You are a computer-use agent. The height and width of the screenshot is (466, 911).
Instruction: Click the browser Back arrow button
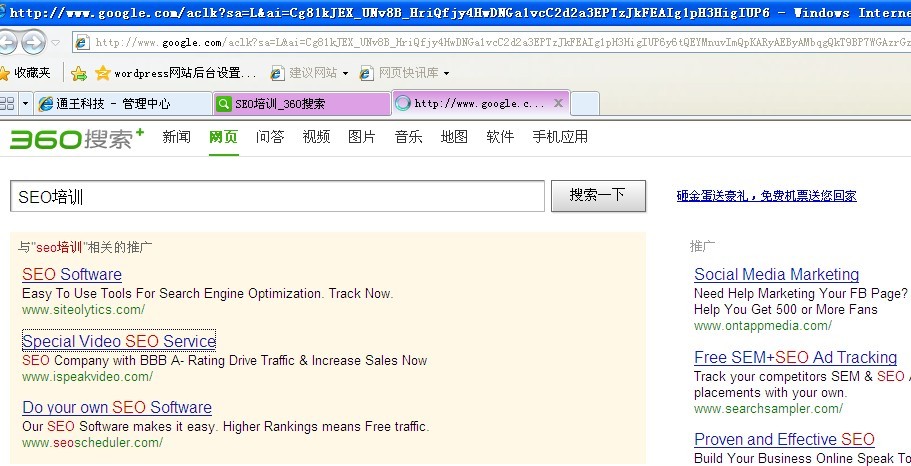[x=6, y=42]
